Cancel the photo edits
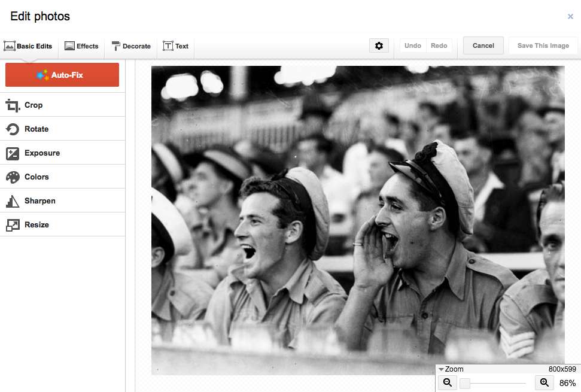This screenshot has height=392, width=581. pyautogui.click(x=483, y=45)
